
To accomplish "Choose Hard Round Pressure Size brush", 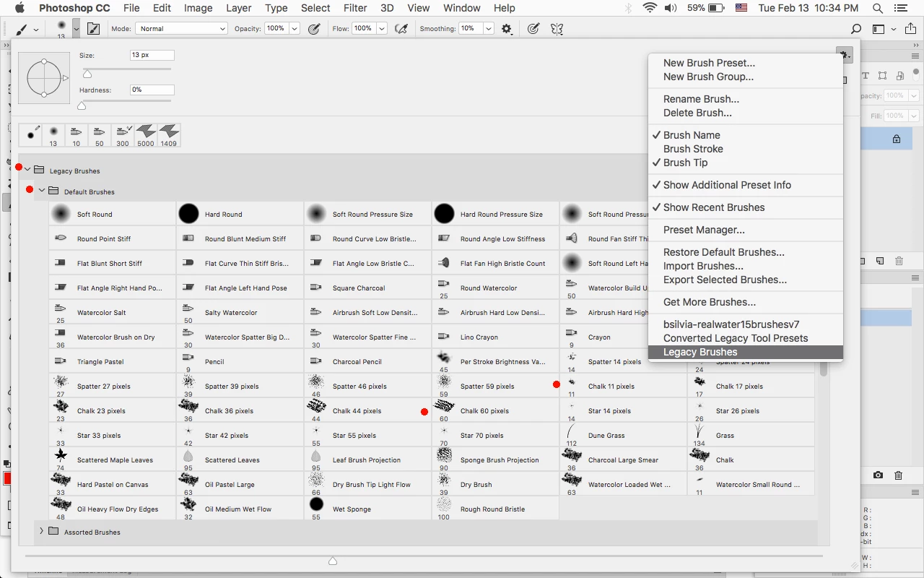I will pos(495,214).
